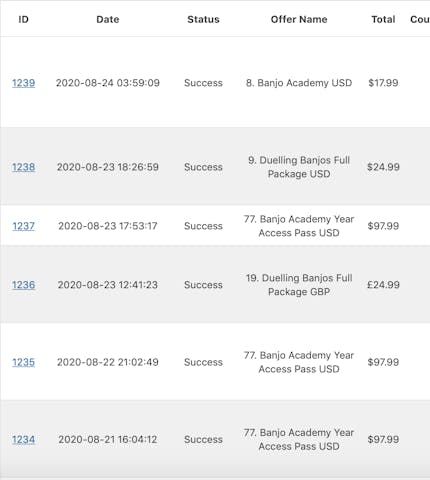Screen dimensions: 430x480
Task: Sort by the ID column header
Action: click(x=23, y=19)
